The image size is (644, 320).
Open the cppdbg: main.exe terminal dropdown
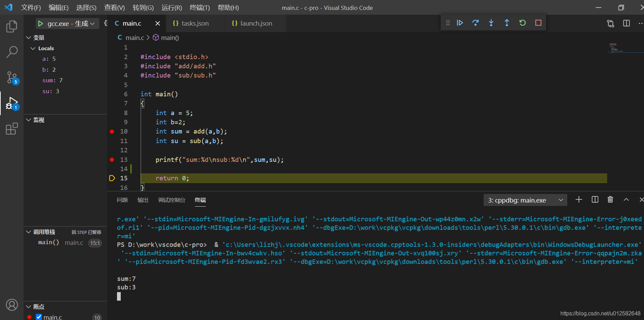(x=525, y=200)
